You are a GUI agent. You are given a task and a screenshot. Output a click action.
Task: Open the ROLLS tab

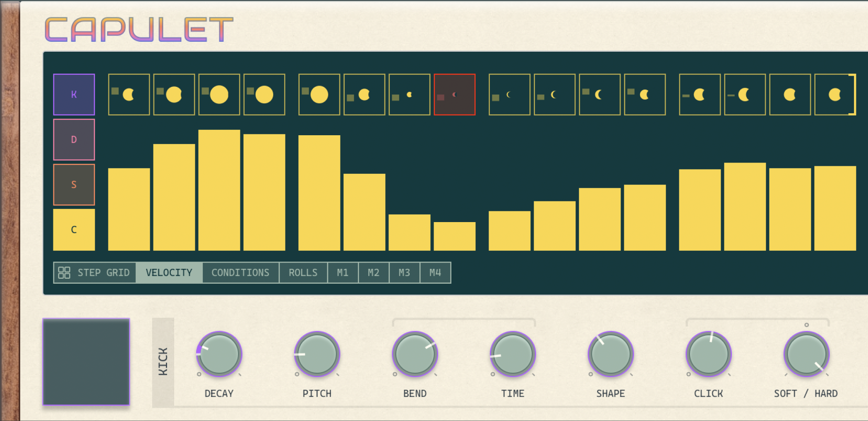pos(303,273)
